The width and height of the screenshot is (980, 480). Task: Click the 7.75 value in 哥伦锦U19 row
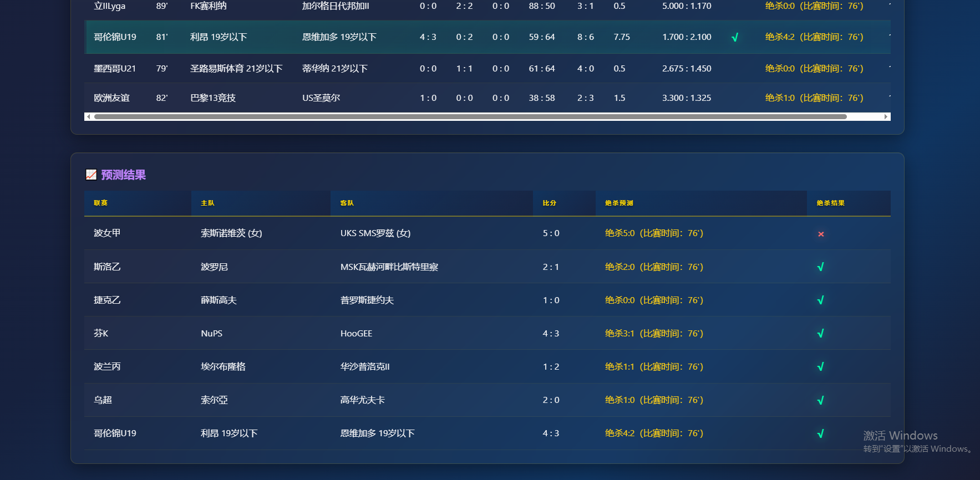622,37
